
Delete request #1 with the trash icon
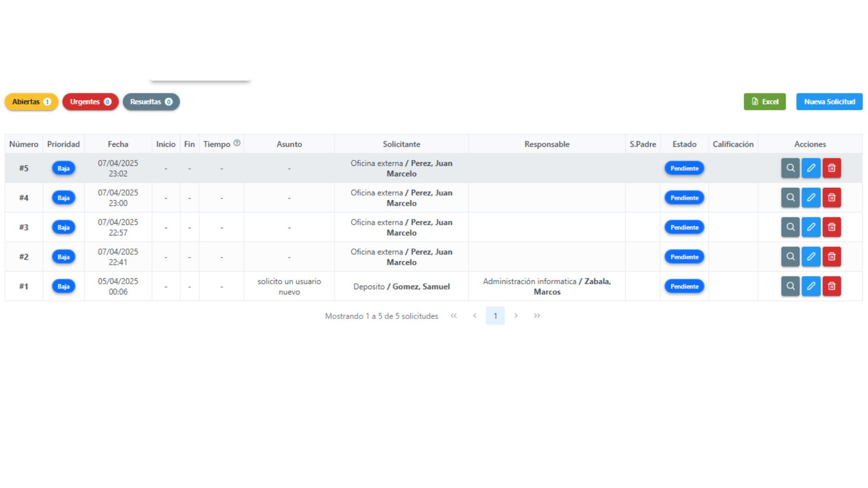click(x=831, y=286)
